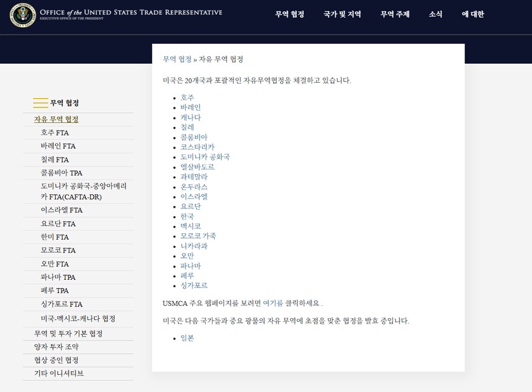Click the hamburger icon beside 무역 협정 sidebar heading

40,103
